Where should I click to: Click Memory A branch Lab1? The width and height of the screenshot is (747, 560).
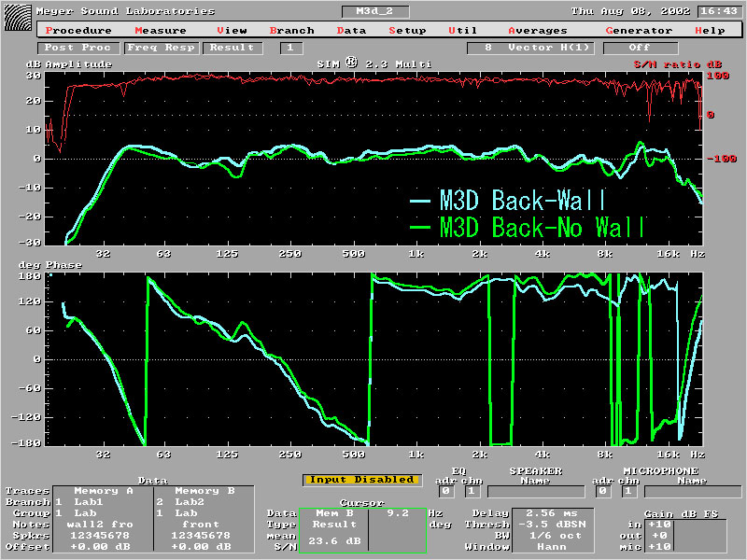pos(89,502)
